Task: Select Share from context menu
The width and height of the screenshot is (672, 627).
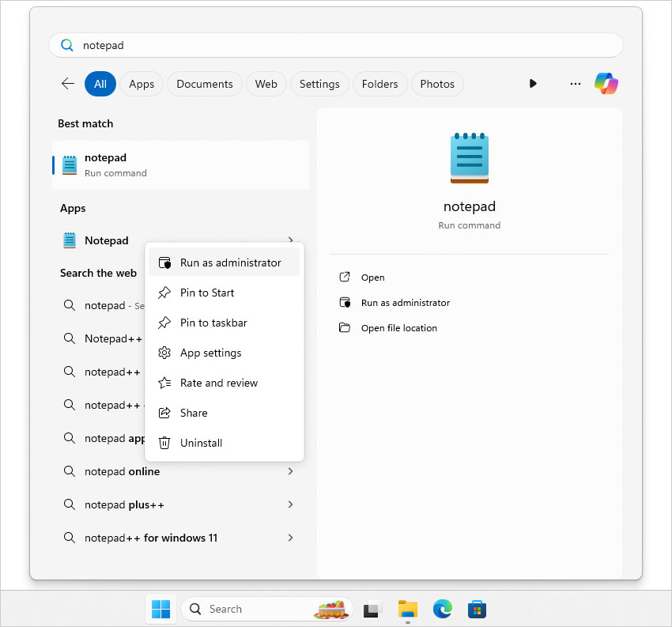Action: pyautogui.click(x=225, y=413)
